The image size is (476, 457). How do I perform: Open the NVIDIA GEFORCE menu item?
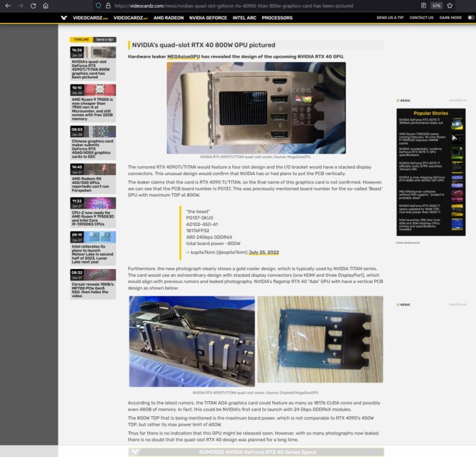(208, 18)
